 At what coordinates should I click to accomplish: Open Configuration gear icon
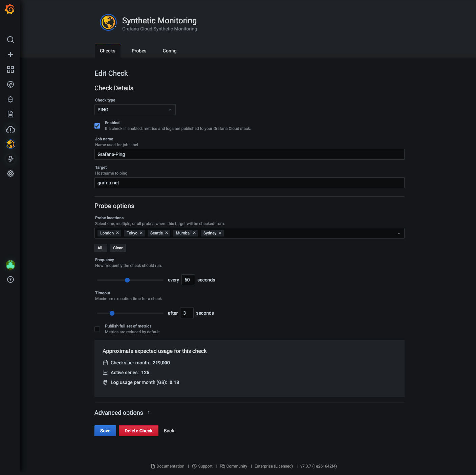pyautogui.click(x=10, y=174)
